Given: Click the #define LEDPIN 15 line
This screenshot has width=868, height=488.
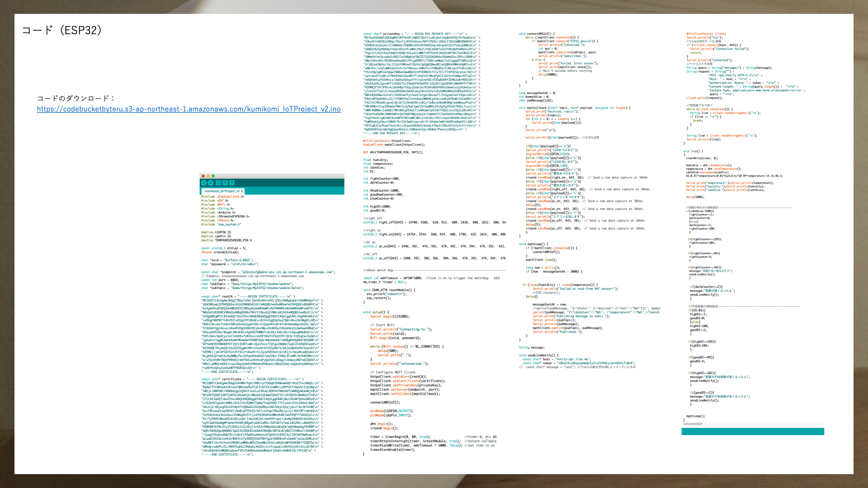Looking at the screenshot, I should [x=216, y=232].
